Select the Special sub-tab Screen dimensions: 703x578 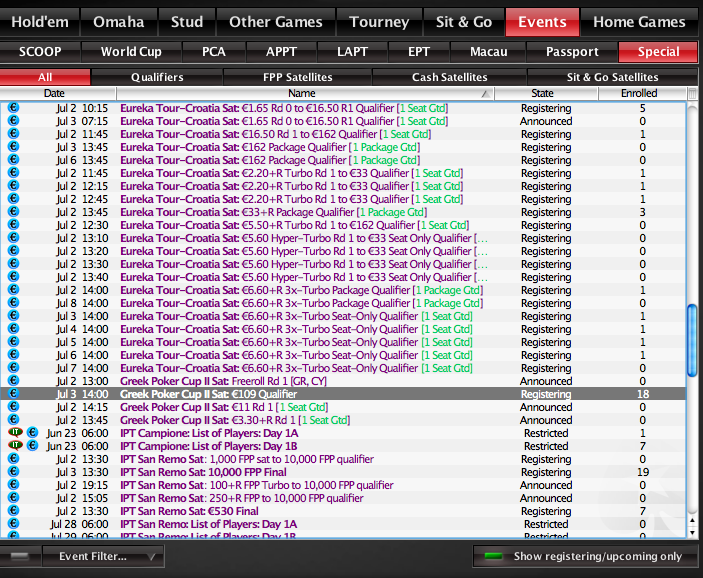(658, 52)
